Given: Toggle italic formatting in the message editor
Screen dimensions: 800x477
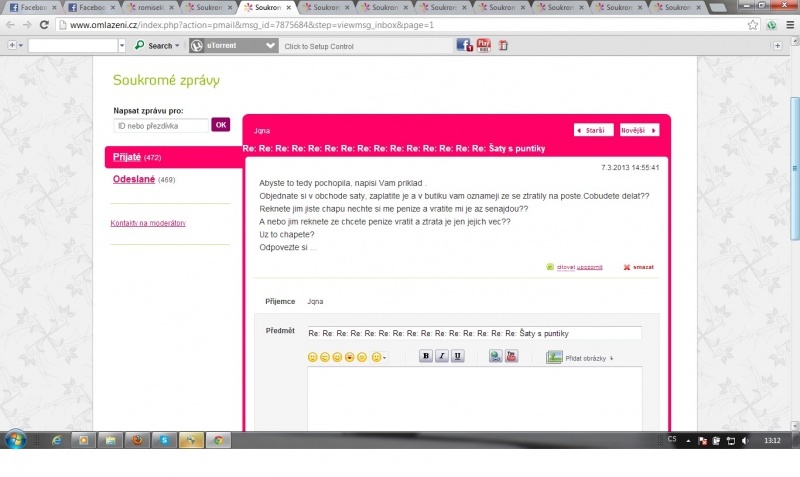Looking at the screenshot, I should [441, 356].
